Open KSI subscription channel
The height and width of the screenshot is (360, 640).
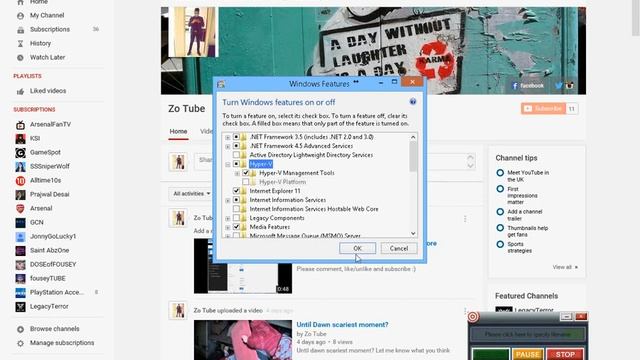pyautogui.click(x=35, y=138)
